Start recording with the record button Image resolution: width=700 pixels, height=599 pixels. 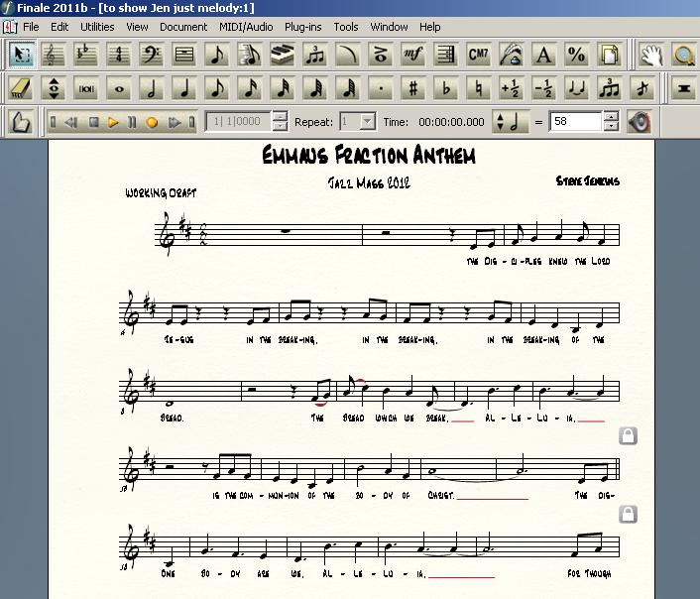coord(152,122)
